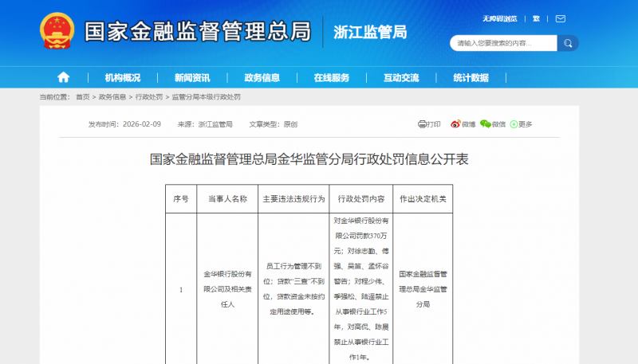This screenshot has width=638, height=364.
Task: Share to Weibo via 微博 icon
Action: pyautogui.click(x=463, y=124)
